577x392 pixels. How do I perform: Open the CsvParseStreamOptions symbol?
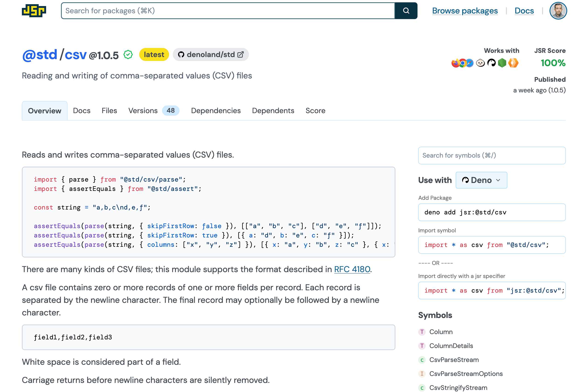pyautogui.click(x=466, y=374)
